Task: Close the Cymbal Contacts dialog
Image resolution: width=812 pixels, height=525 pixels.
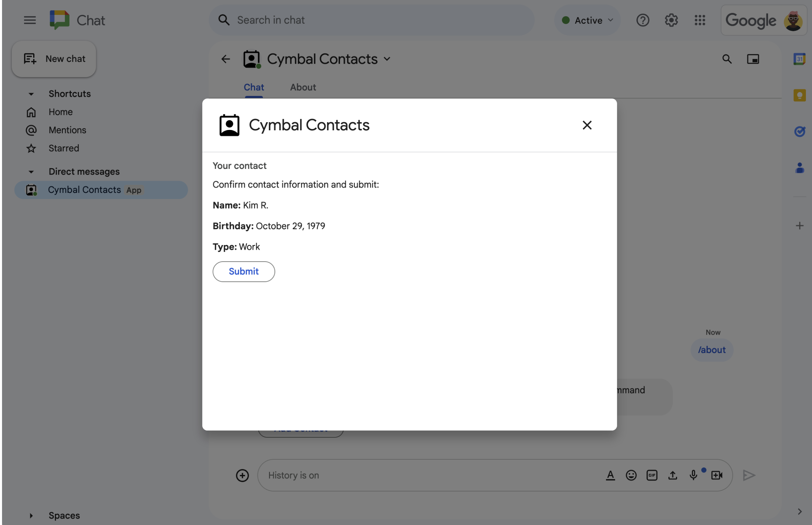Action: coord(586,125)
